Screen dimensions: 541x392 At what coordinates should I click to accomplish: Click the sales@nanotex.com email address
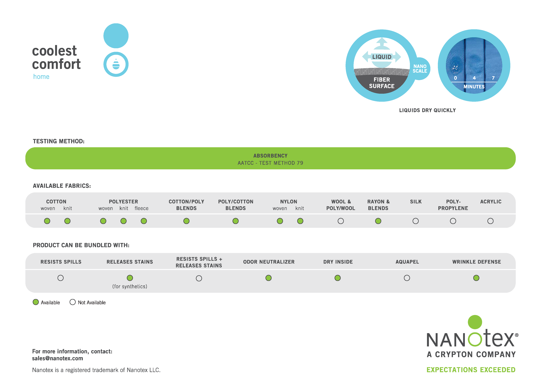click(x=58, y=358)
